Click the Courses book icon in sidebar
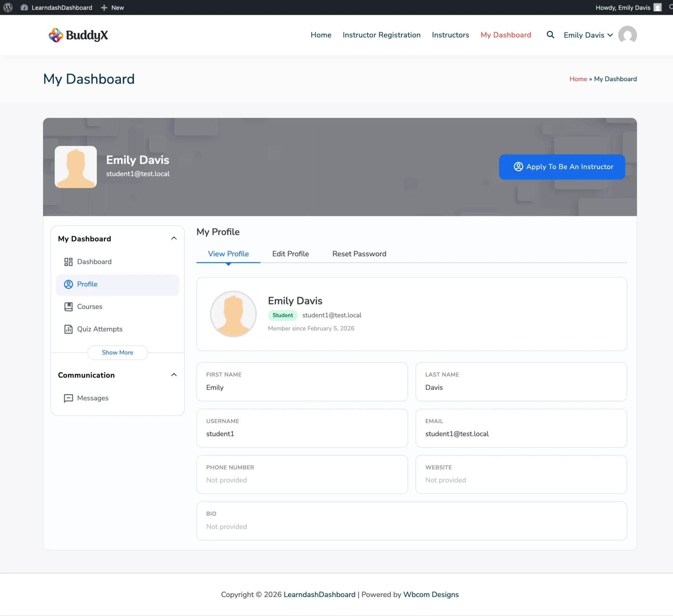Viewport: 673px width, 616px height. pos(68,307)
